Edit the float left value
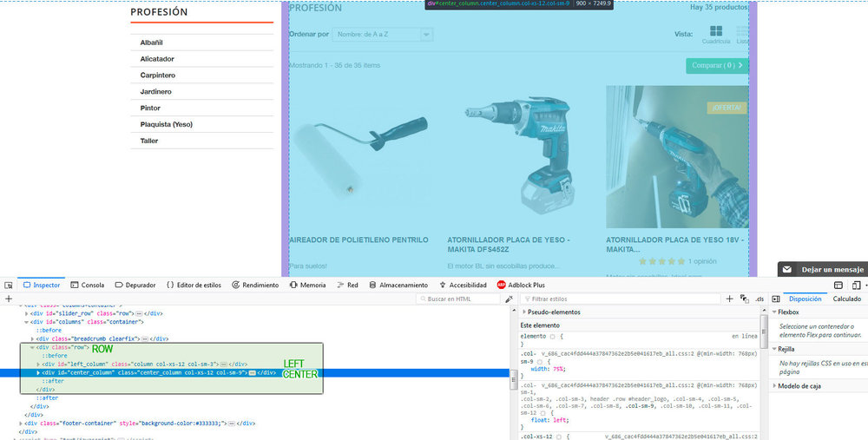Screen dimensions: 868x440 click(558, 420)
